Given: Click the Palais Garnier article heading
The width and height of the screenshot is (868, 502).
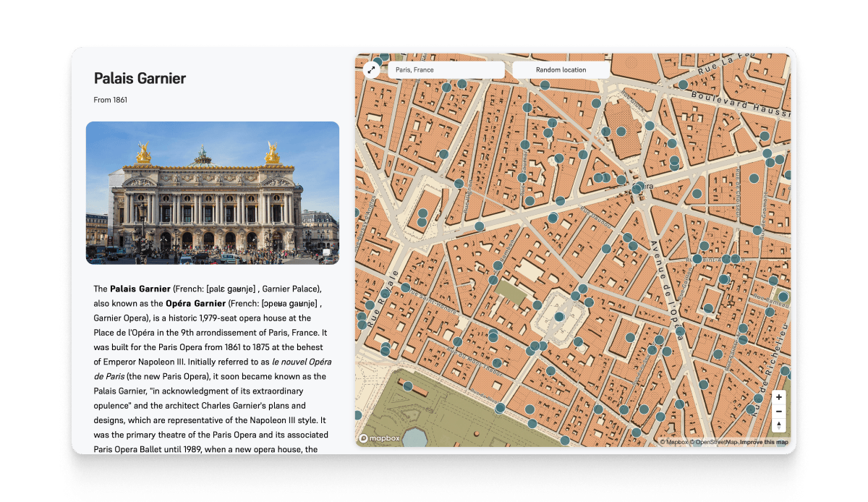Looking at the screenshot, I should [x=139, y=79].
